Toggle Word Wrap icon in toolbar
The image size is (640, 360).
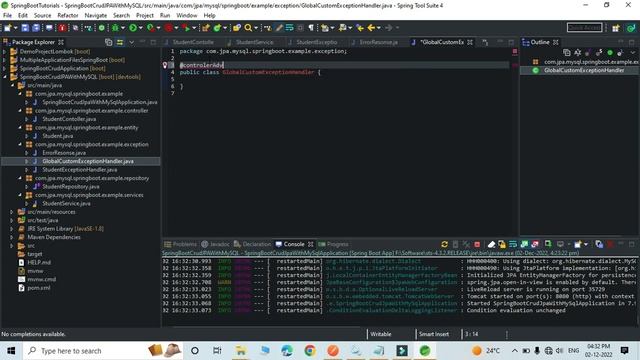tap(289, 28)
